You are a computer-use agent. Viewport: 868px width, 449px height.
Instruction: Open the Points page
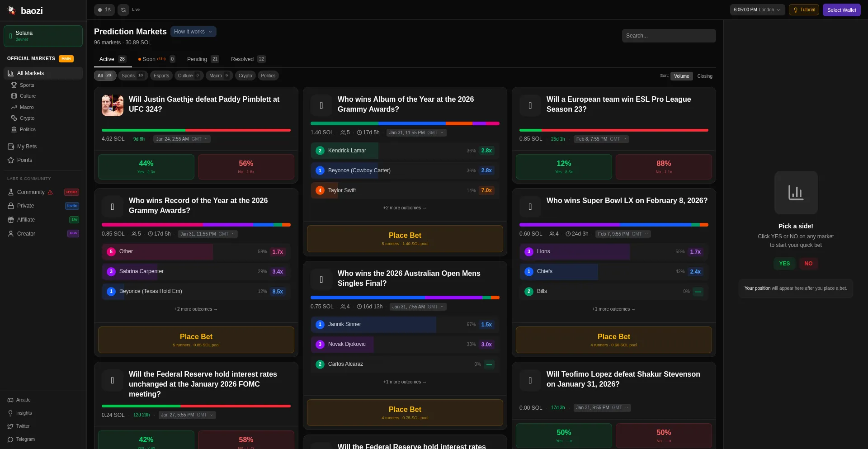pyautogui.click(x=24, y=160)
